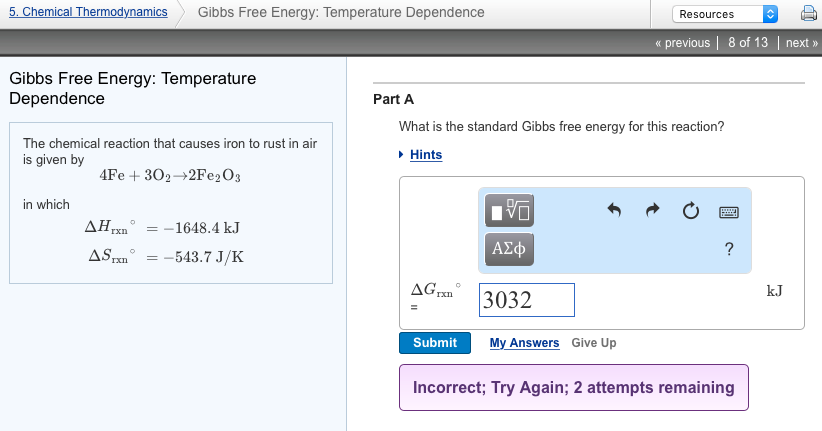Open the math templates button
This screenshot has width=822, height=431.
(x=509, y=211)
